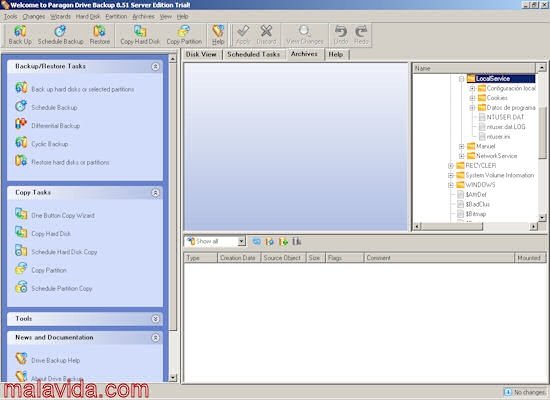Open the Hard Disk menu

tap(88, 16)
